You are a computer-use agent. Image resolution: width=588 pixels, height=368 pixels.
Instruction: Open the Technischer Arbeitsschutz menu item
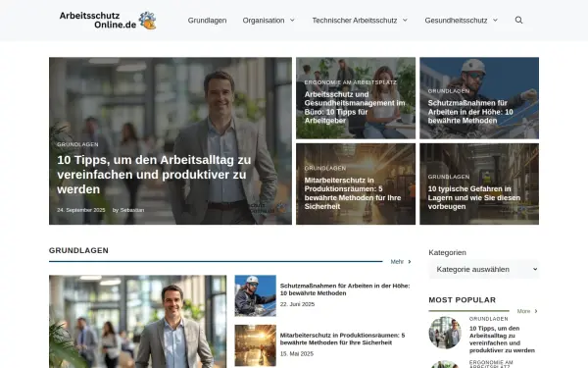tap(355, 21)
